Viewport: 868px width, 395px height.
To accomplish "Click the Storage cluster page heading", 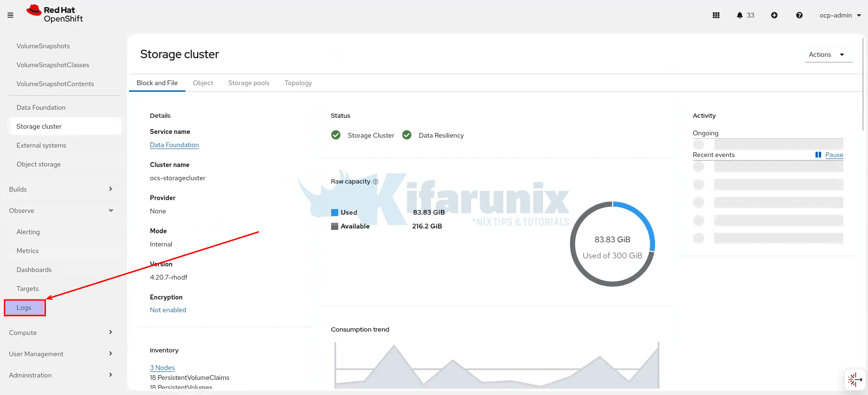I will click(179, 54).
